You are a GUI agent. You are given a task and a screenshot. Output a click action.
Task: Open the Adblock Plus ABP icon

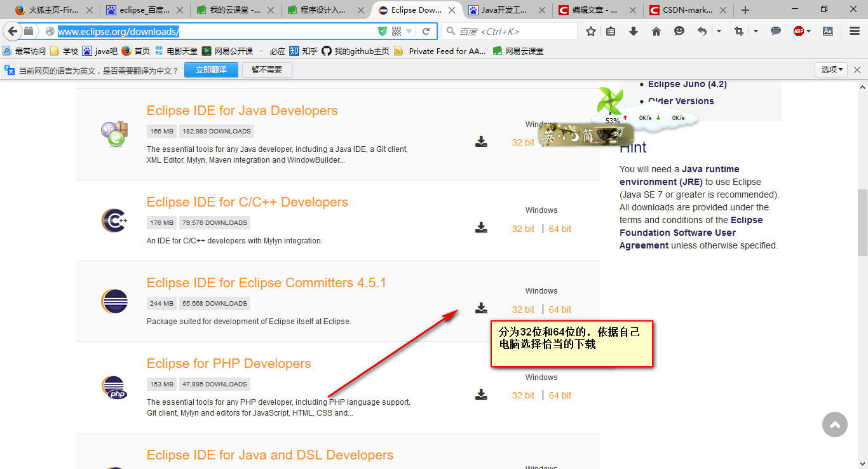pos(799,31)
